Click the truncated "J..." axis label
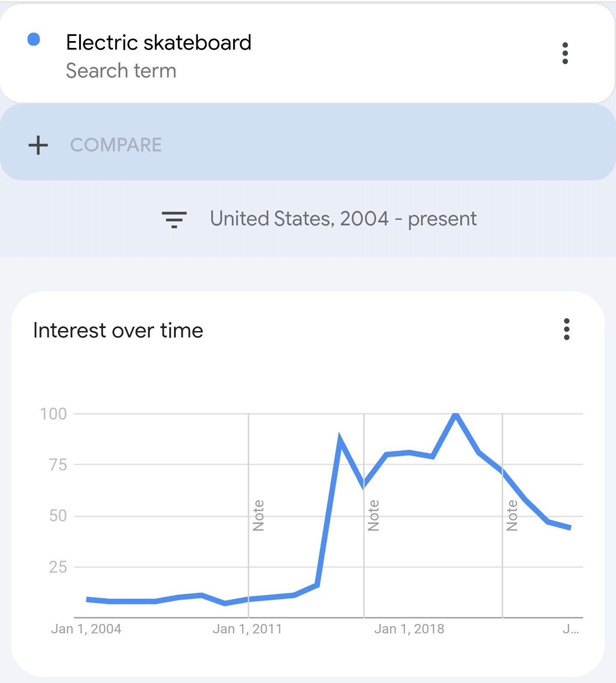 click(x=571, y=629)
